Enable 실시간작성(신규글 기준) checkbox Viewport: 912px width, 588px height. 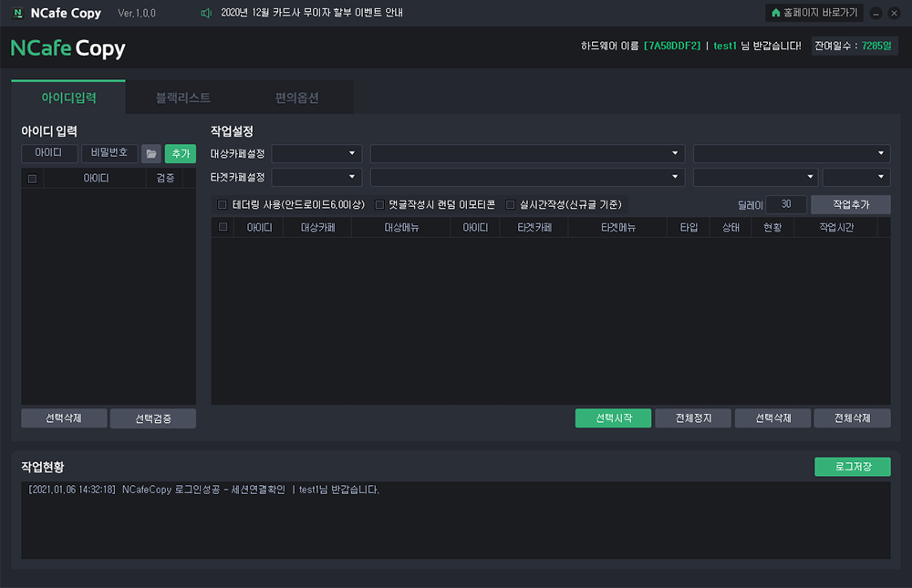pos(510,205)
